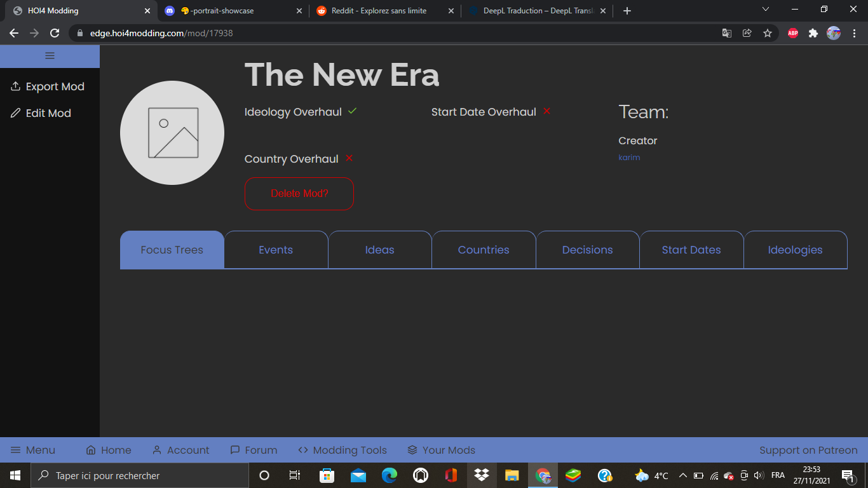Viewport: 868px width, 488px height.
Task: Open the Ideologies tab
Action: pyautogui.click(x=795, y=250)
